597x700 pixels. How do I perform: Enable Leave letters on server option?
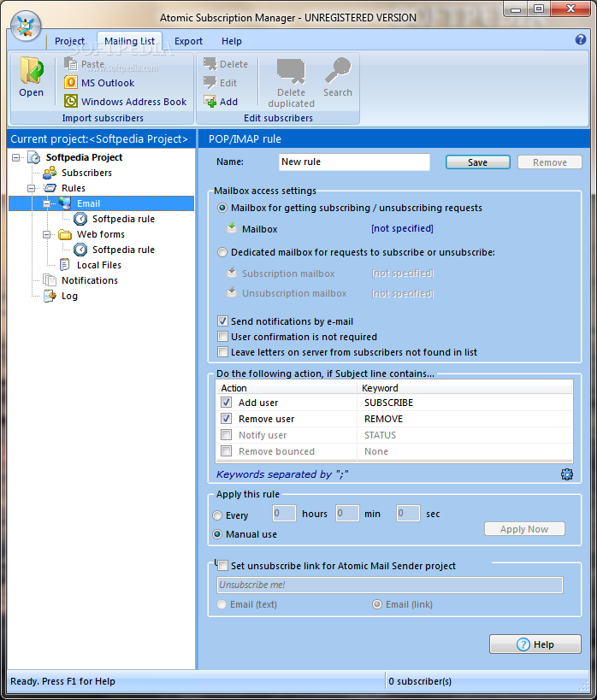222,352
